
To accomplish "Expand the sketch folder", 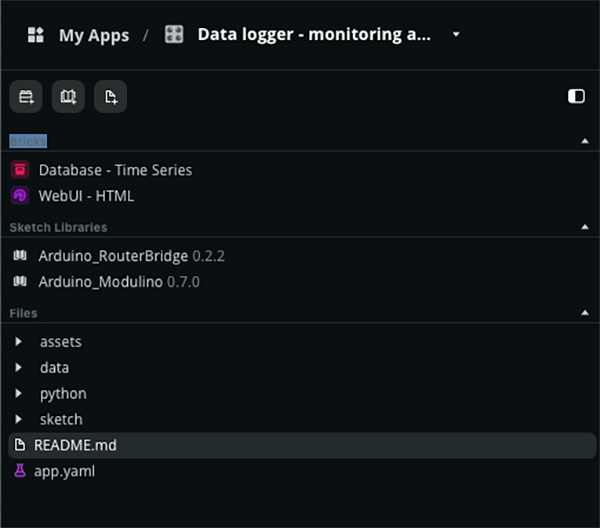I will click(18, 419).
